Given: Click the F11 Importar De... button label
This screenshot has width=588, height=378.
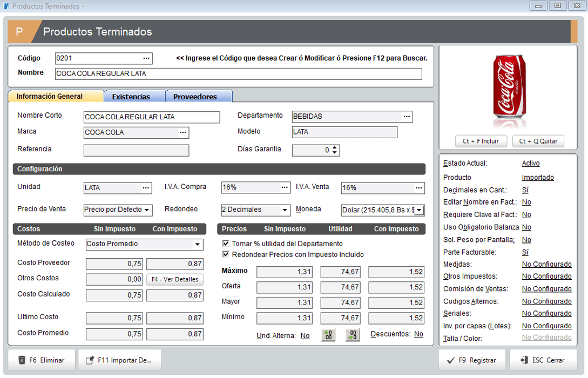Looking at the screenshot, I should pyautogui.click(x=125, y=360).
